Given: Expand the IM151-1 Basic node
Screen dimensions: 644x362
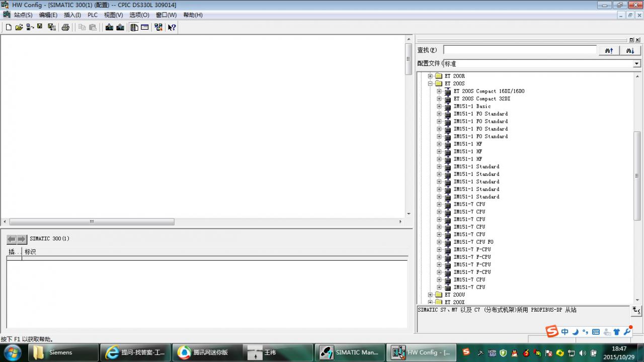Looking at the screenshot, I should tap(439, 106).
